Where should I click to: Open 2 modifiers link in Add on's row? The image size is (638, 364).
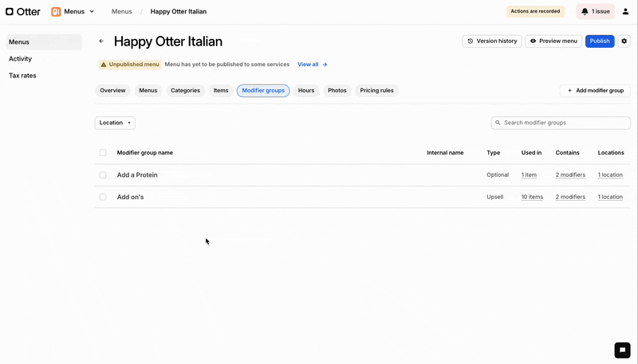pos(570,197)
